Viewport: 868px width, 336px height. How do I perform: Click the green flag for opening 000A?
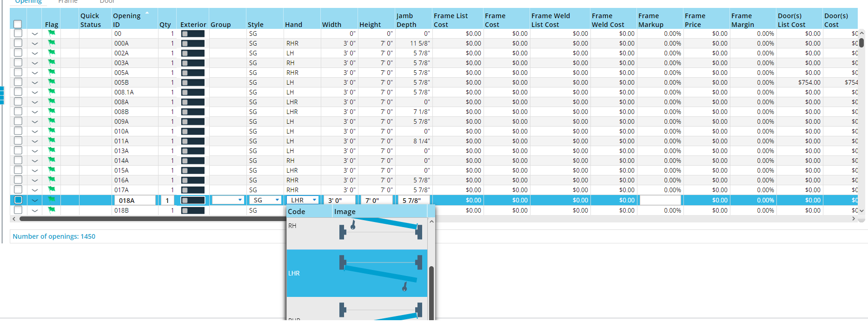click(x=52, y=43)
